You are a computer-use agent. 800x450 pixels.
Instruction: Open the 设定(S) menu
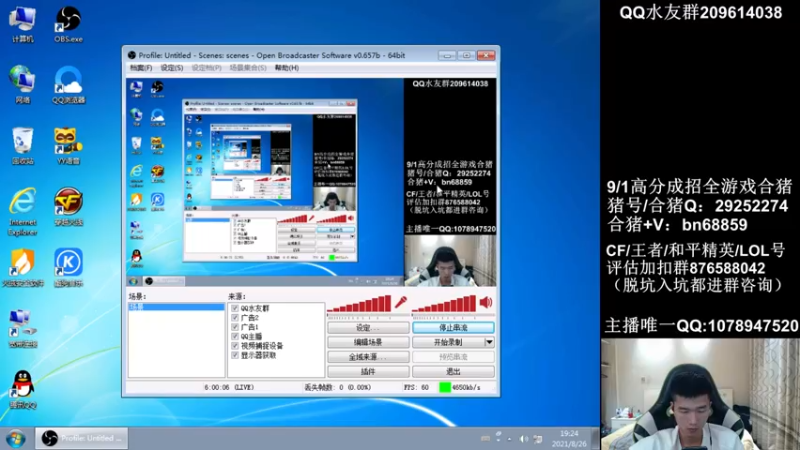click(172, 67)
